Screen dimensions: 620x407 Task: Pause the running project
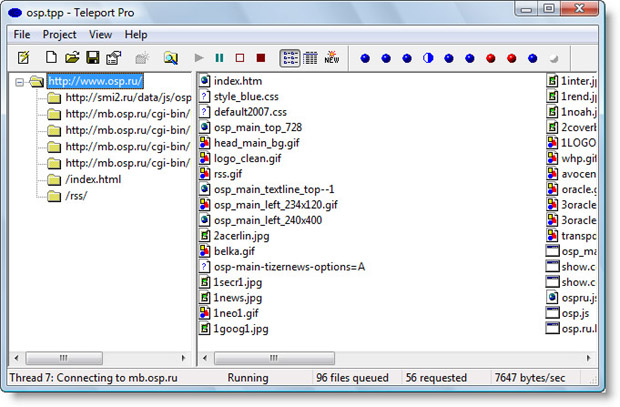(x=219, y=58)
